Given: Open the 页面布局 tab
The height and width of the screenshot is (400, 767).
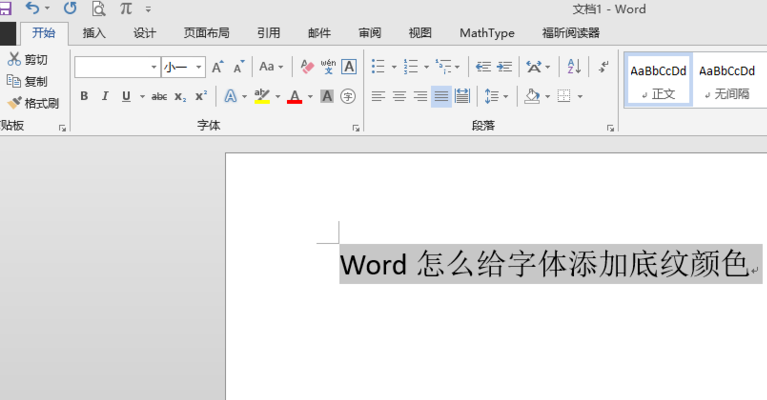Looking at the screenshot, I should click(x=206, y=33).
